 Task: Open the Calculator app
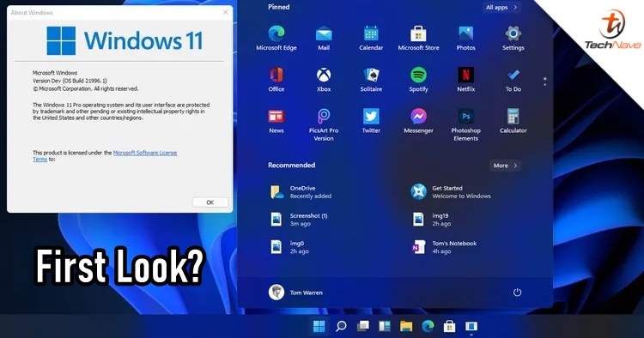[513, 121]
